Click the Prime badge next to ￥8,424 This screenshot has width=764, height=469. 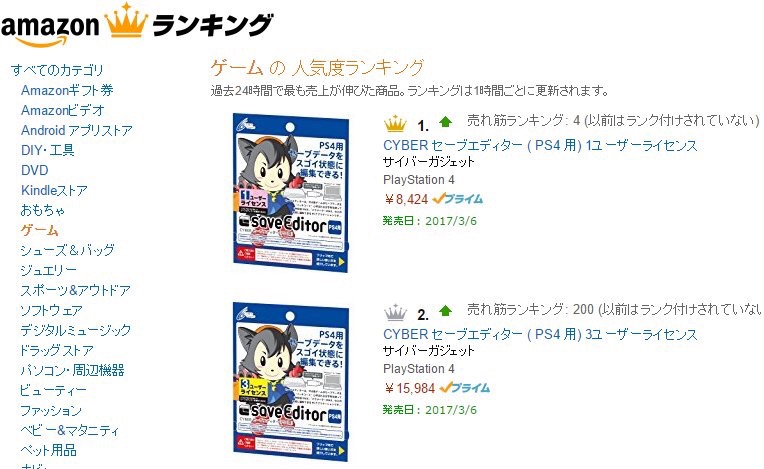[458, 199]
